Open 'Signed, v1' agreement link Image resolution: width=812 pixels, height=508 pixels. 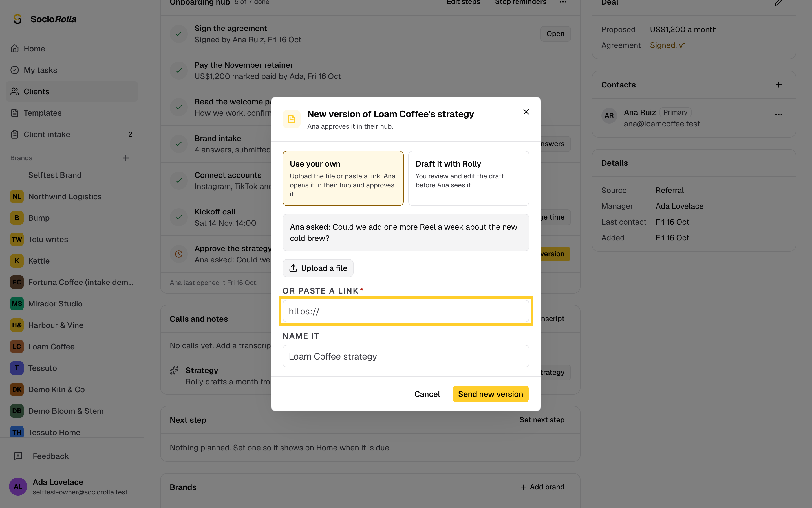[668, 45]
